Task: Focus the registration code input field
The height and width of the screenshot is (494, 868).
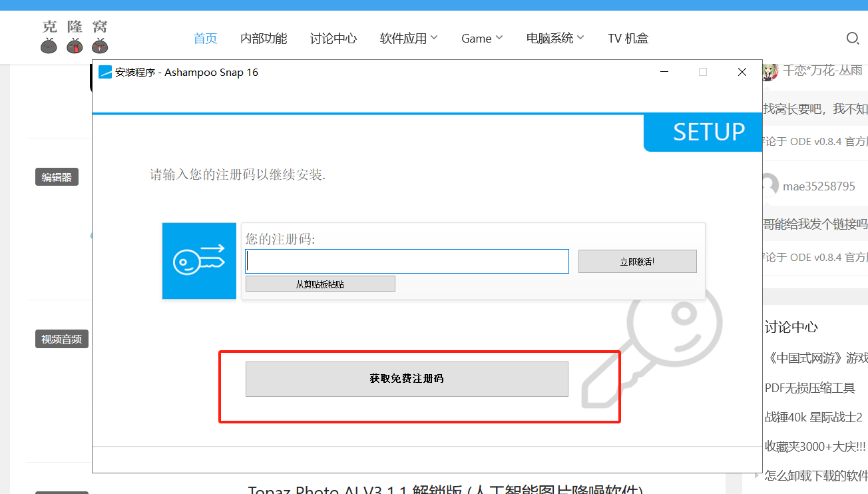Action: pyautogui.click(x=407, y=261)
